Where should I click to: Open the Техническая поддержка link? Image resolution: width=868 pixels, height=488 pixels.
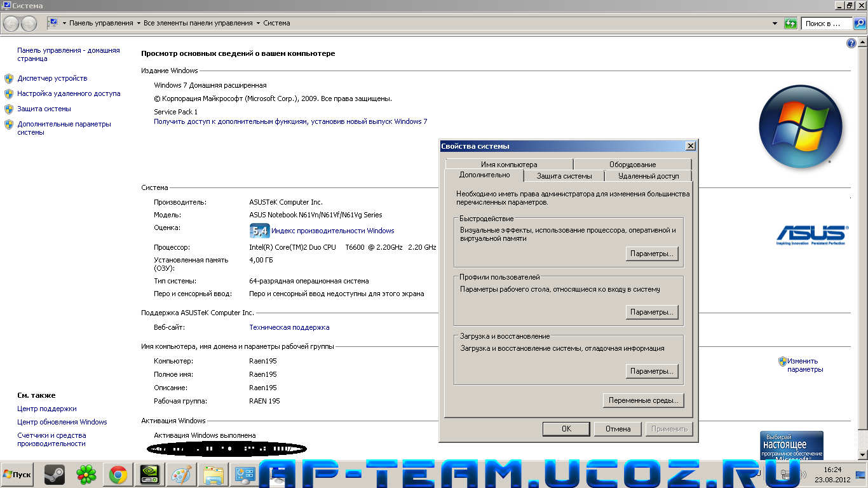pos(289,327)
